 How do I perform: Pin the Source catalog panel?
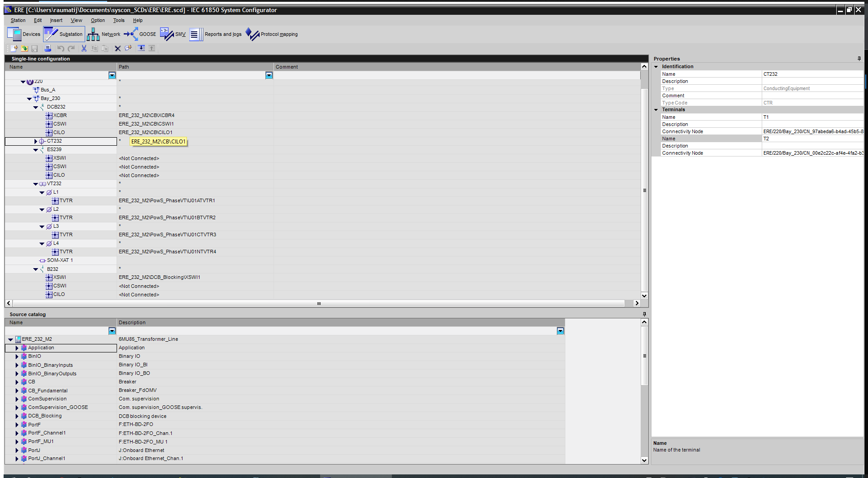tap(644, 314)
